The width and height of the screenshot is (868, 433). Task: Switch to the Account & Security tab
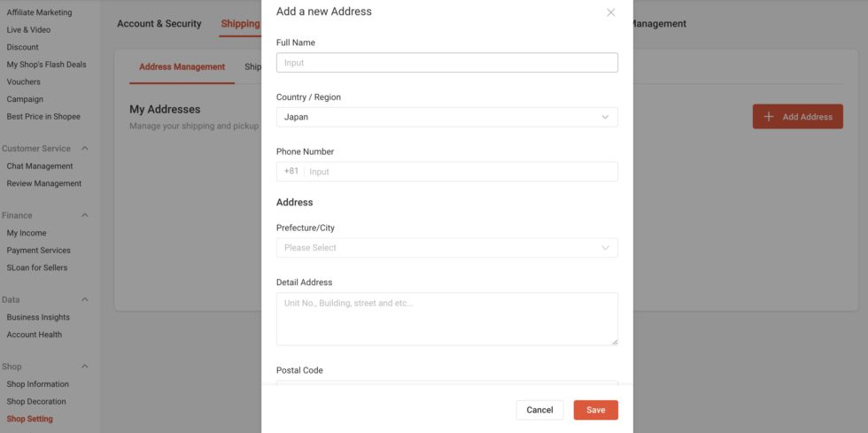pyautogui.click(x=159, y=24)
